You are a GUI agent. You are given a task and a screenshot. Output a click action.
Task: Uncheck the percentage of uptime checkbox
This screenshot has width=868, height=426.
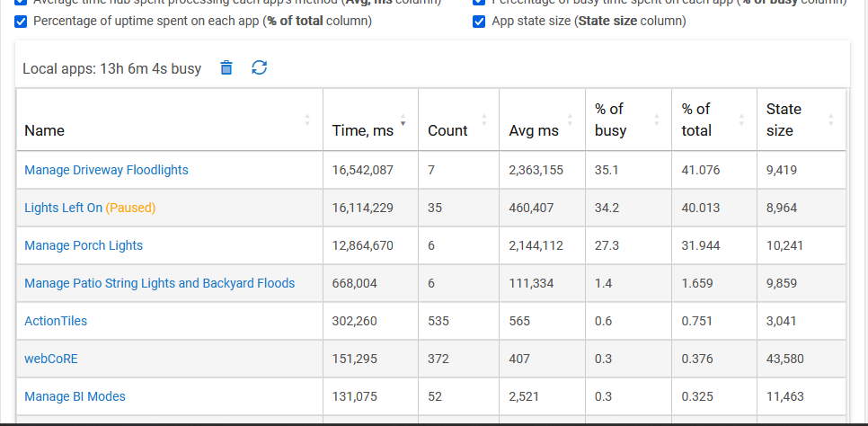(x=21, y=21)
